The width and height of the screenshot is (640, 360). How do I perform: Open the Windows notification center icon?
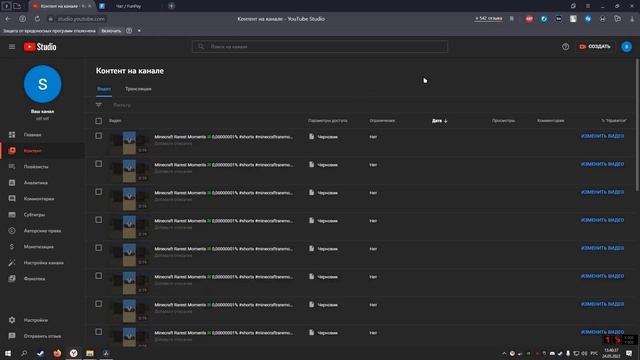tap(629, 353)
